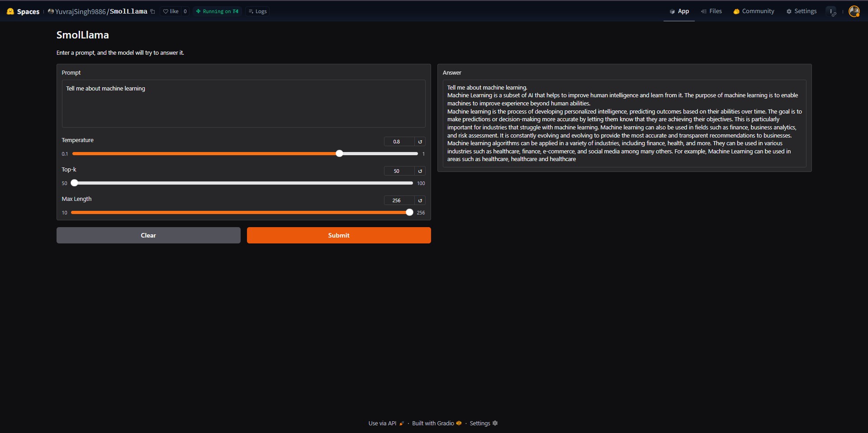This screenshot has width=868, height=433.
Task: Click the Temperature number field
Action: 399,142
